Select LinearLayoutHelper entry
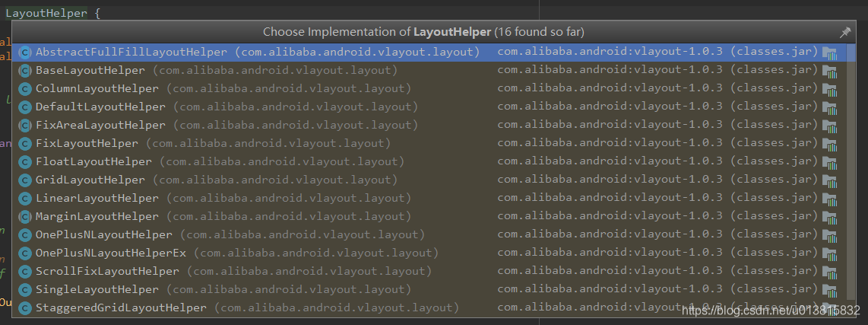The height and width of the screenshot is (325, 868). (429, 199)
